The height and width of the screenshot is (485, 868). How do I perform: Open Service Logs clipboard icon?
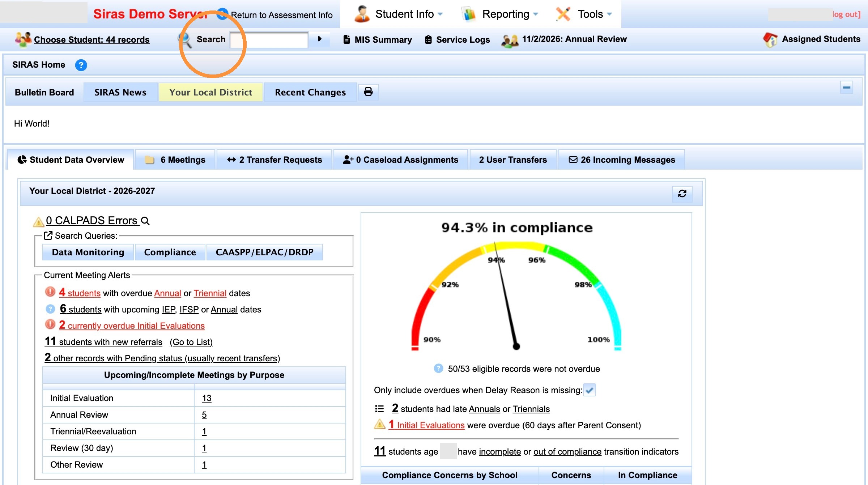428,39
